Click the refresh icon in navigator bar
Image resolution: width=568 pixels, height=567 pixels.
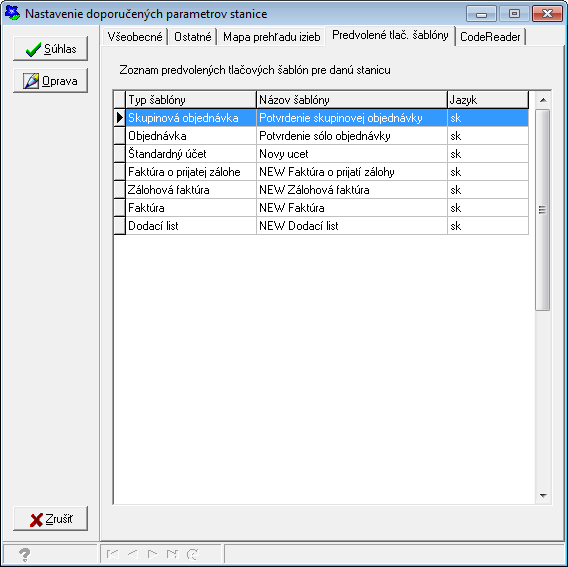tap(192, 554)
